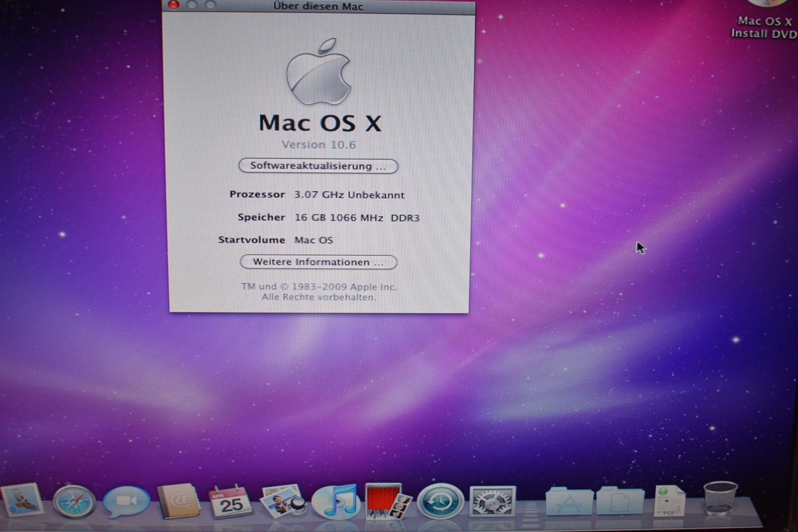Image resolution: width=798 pixels, height=532 pixels.
Task: Open the Applications folder stack in Dock
Action: pyautogui.click(x=569, y=501)
